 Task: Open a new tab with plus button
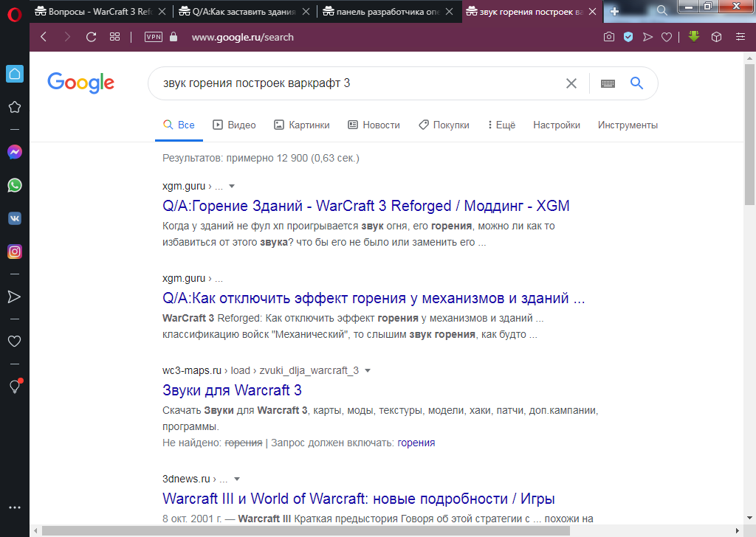click(x=614, y=12)
